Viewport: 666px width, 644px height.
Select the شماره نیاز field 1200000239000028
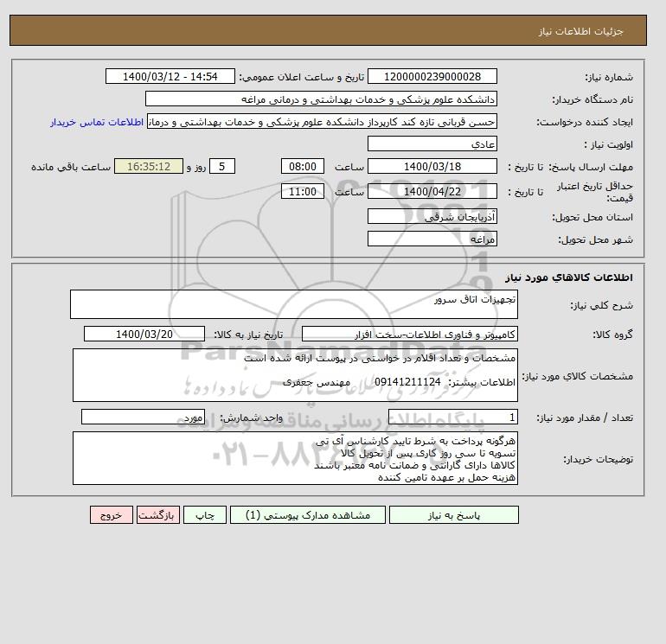(x=432, y=76)
